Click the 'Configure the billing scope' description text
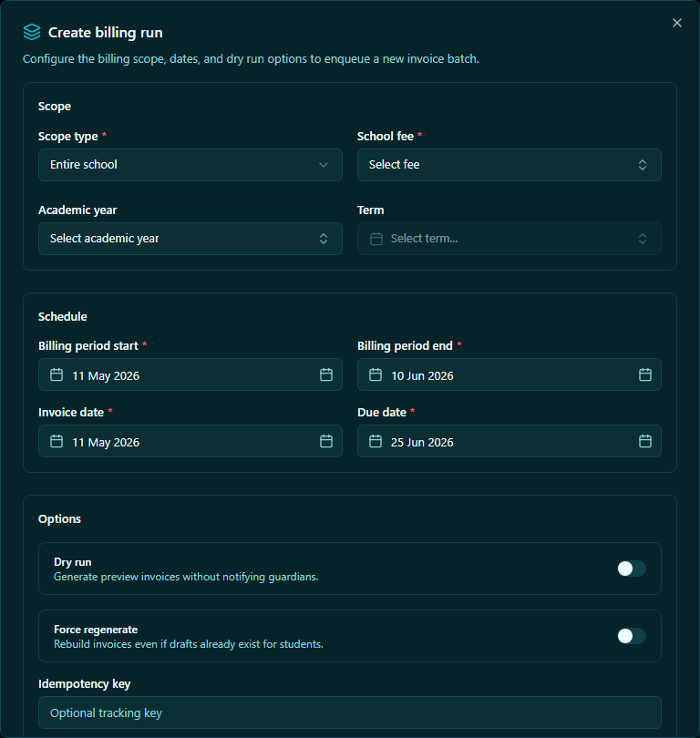 251,59
